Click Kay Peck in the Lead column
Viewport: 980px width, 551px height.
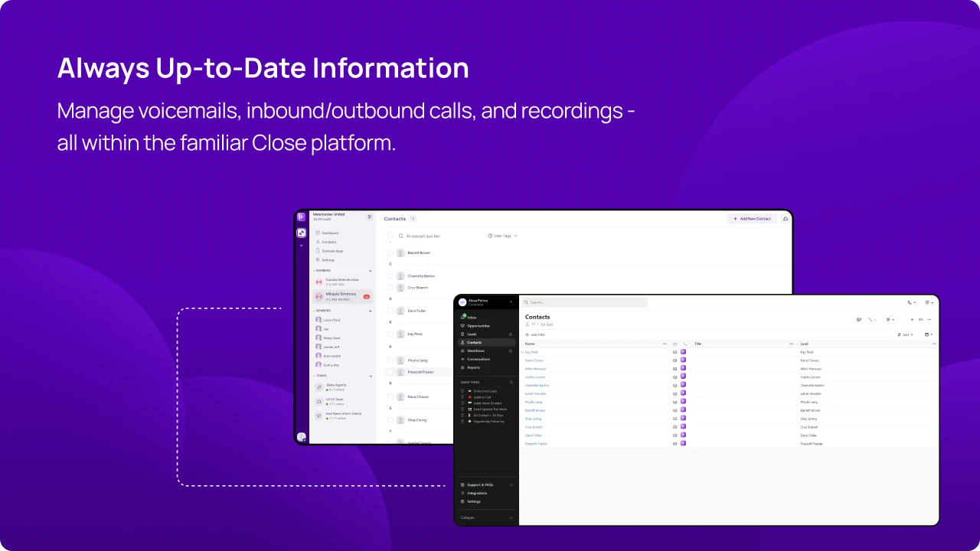(x=808, y=352)
